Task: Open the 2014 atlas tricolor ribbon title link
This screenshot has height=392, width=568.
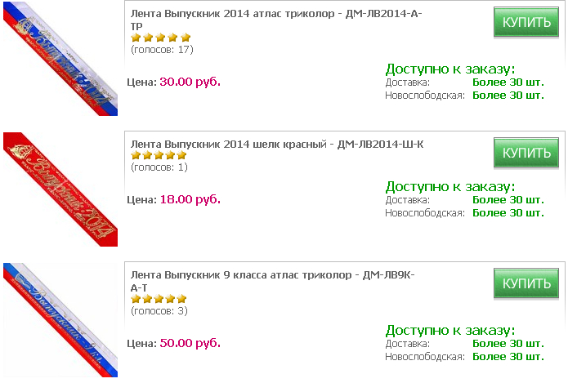Action: tap(276, 16)
